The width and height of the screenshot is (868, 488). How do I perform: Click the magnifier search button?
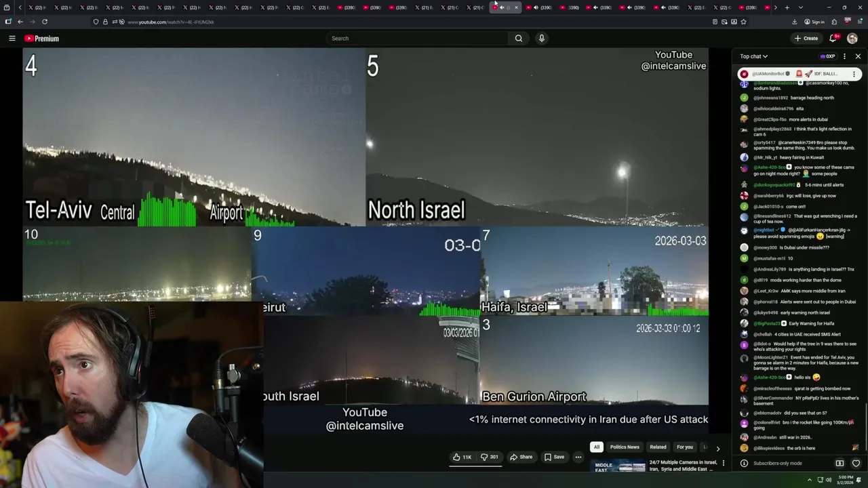tap(519, 39)
